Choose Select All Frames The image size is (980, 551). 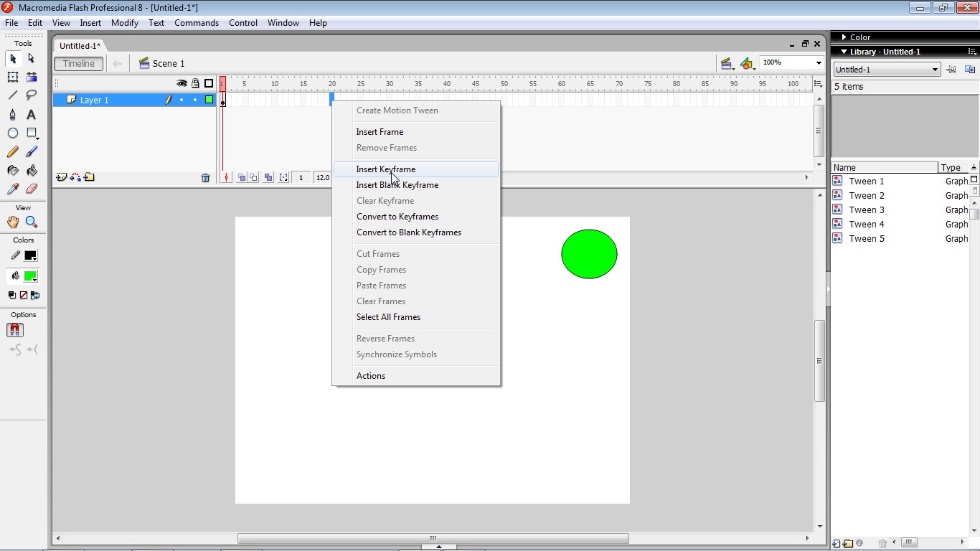pyautogui.click(x=416, y=317)
